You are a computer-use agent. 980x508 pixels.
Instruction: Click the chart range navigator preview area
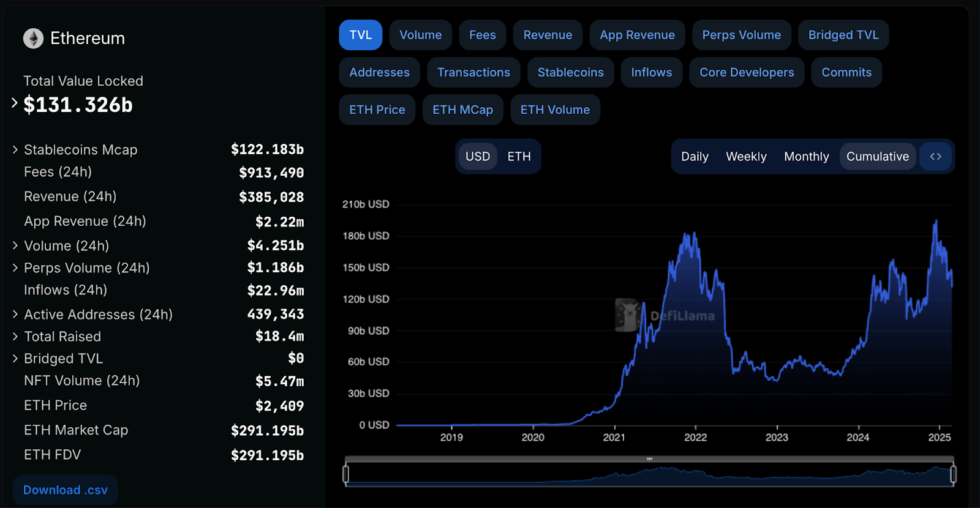(x=649, y=474)
